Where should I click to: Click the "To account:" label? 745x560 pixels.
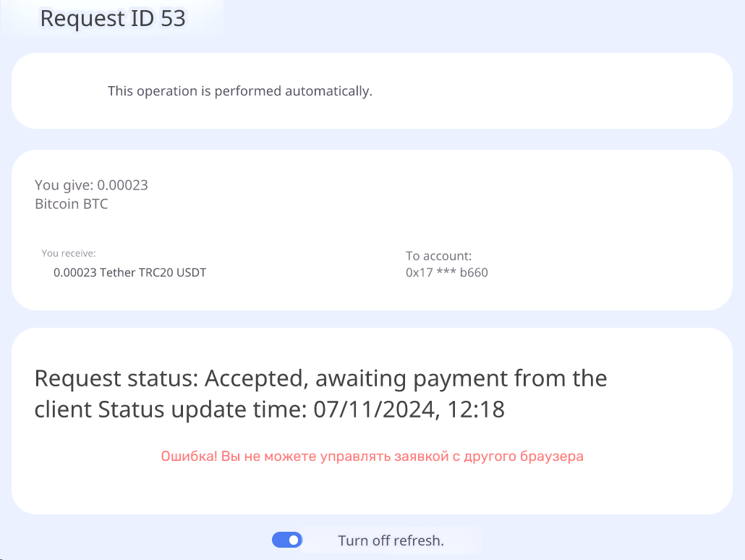pyautogui.click(x=438, y=256)
